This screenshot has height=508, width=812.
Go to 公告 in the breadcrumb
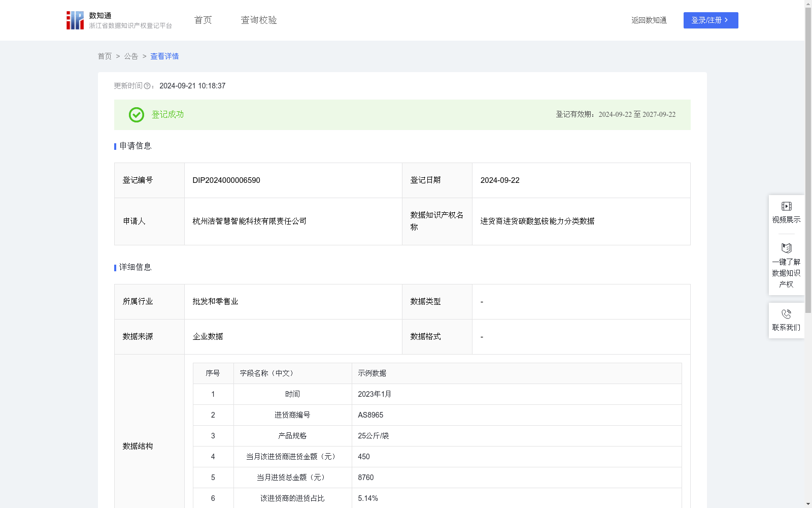131,56
